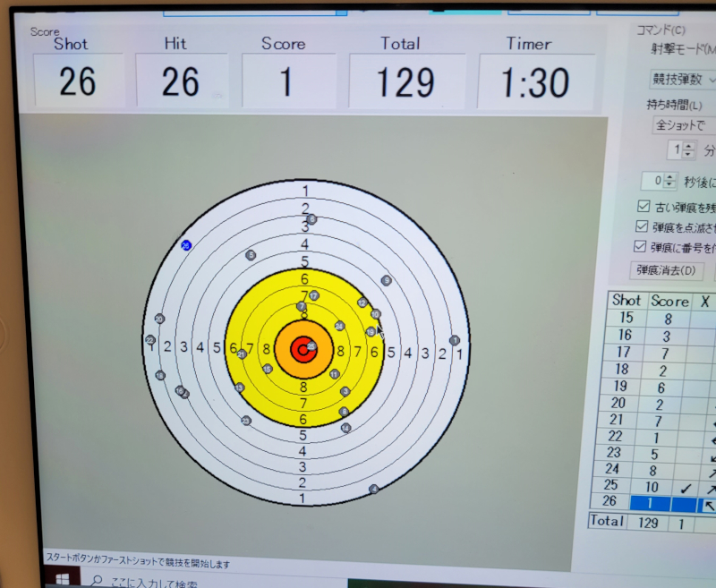
Task: Increase the minutes (分) stepper value
Action: point(689,146)
